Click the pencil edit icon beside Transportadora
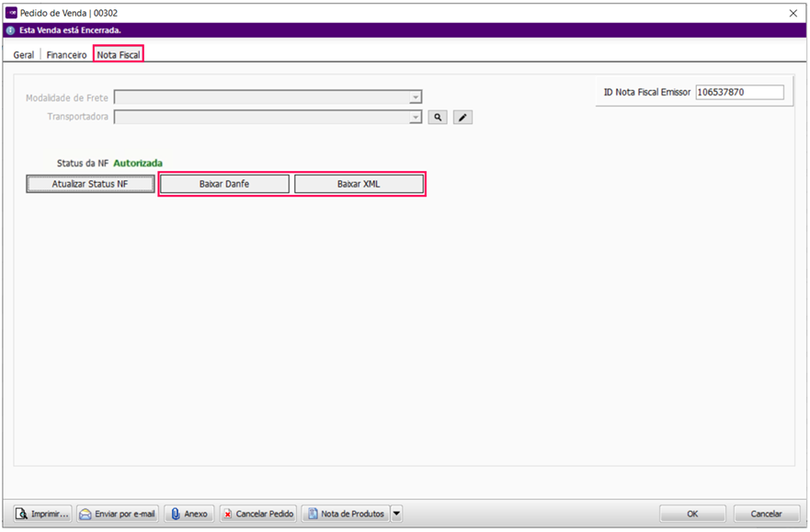Image resolution: width=810 pixels, height=532 pixels. tap(462, 118)
